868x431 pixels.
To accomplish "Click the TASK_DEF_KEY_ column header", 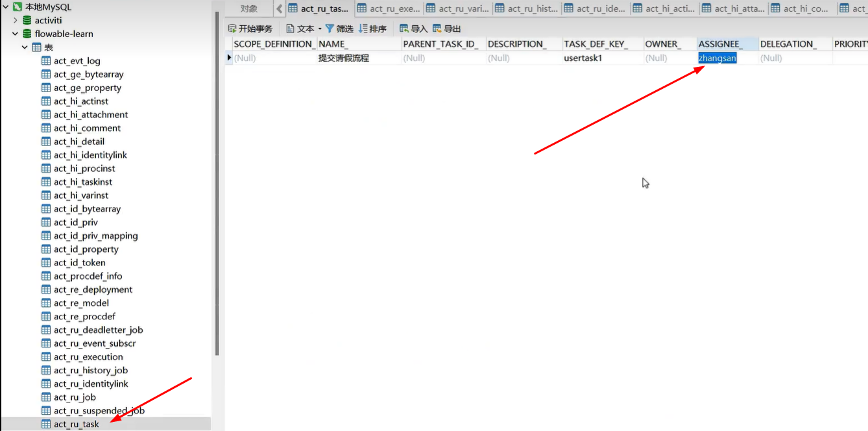I will [x=603, y=44].
